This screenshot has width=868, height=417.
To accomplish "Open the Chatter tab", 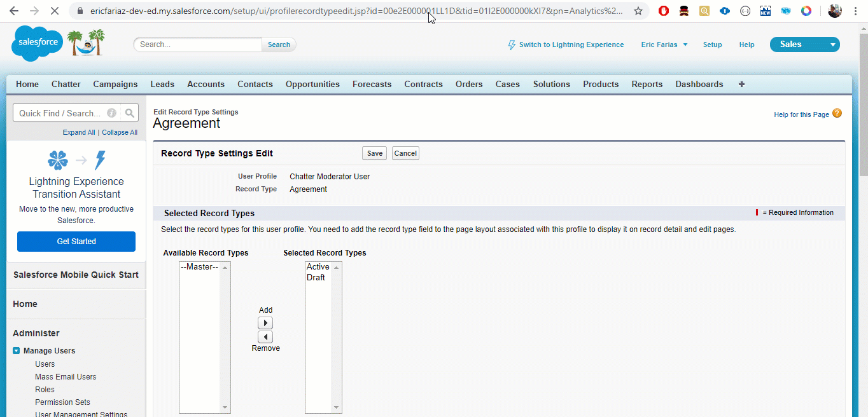I will click(x=66, y=84).
